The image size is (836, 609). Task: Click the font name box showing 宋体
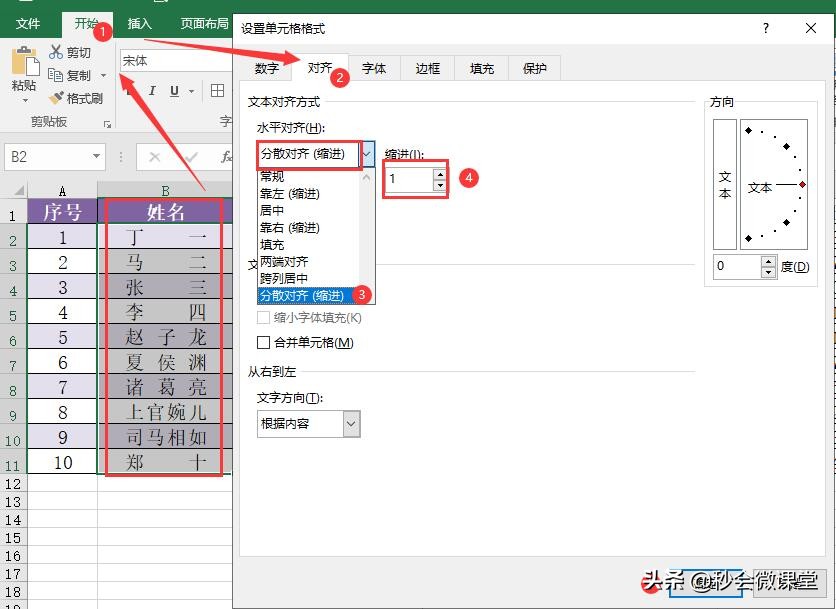pyautogui.click(x=176, y=61)
